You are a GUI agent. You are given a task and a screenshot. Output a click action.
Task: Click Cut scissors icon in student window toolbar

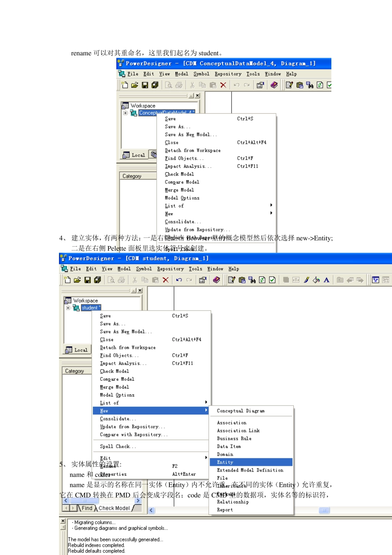pyautogui.click(x=135, y=280)
